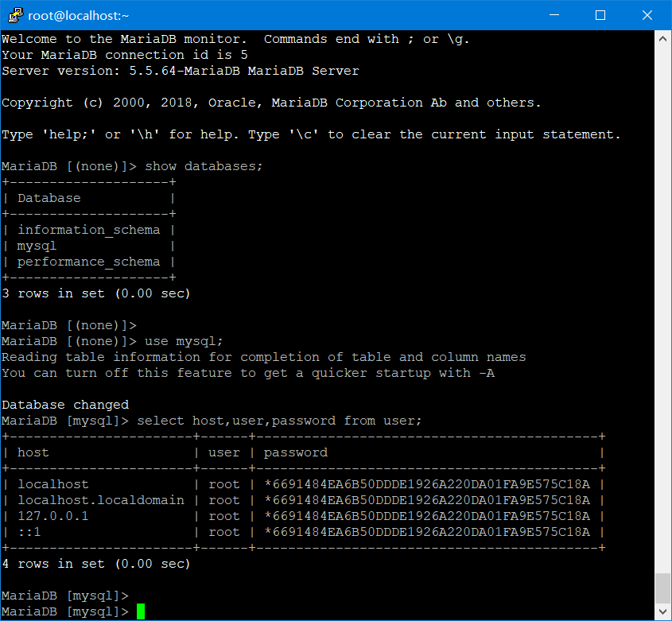Click the '::1' host cell
Viewport: 672px width, 621px height.
[29, 532]
